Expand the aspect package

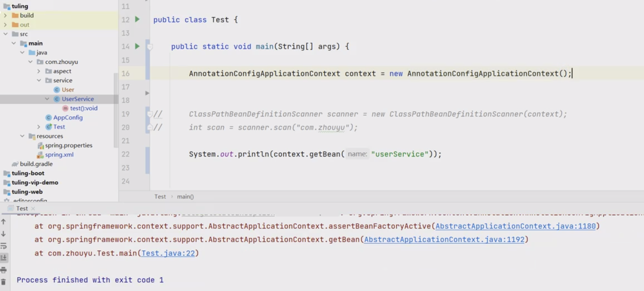(39, 71)
